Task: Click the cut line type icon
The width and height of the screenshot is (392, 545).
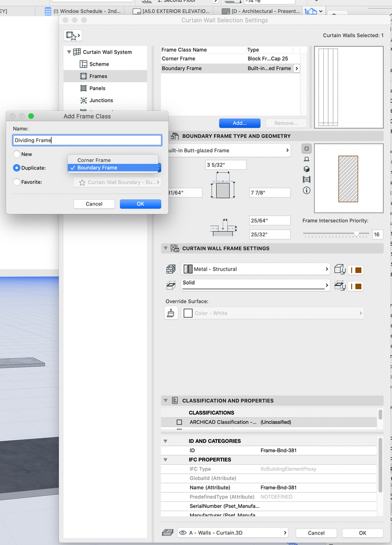Action: pos(171,286)
